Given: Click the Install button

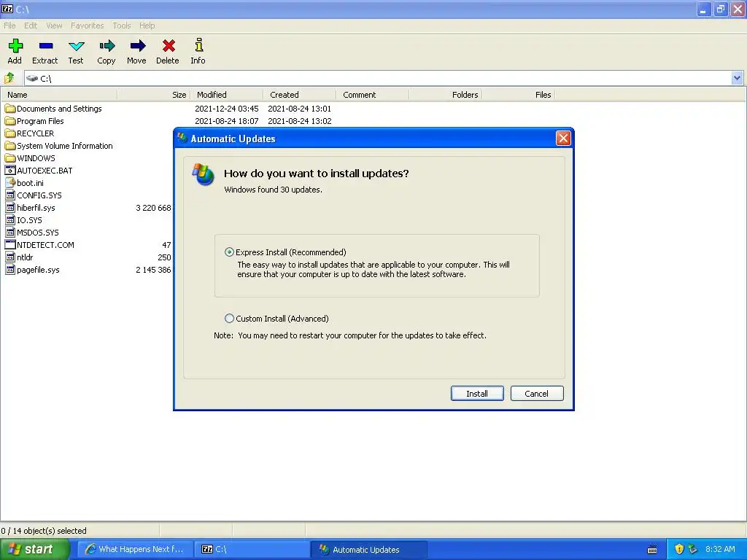Looking at the screenshot, I should [x=477, y=393].
